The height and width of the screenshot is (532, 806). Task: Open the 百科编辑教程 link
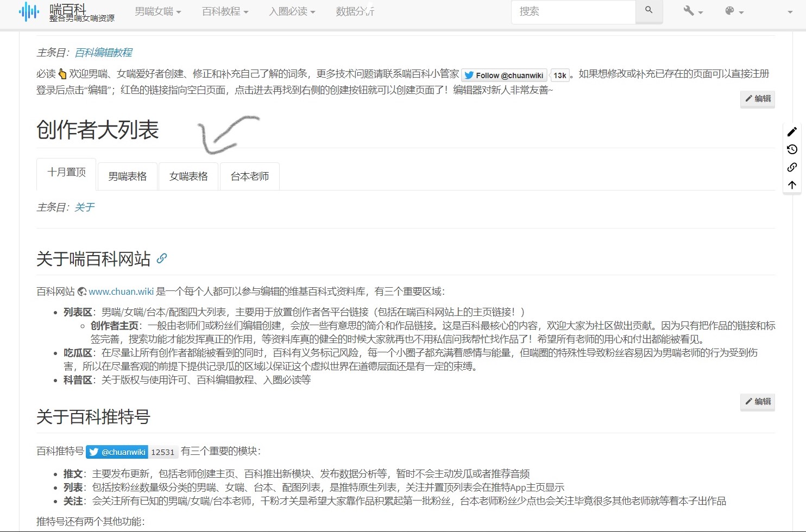click(103, 53)
